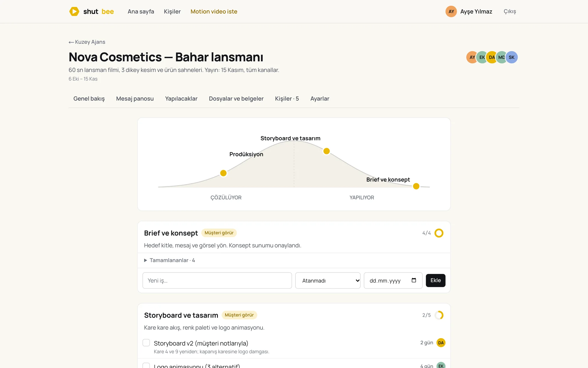Click the Storyboard ve tasarım progress ring
Image resolution: width=588 pixels, height=368 pixels.
(x=439, y=315)
